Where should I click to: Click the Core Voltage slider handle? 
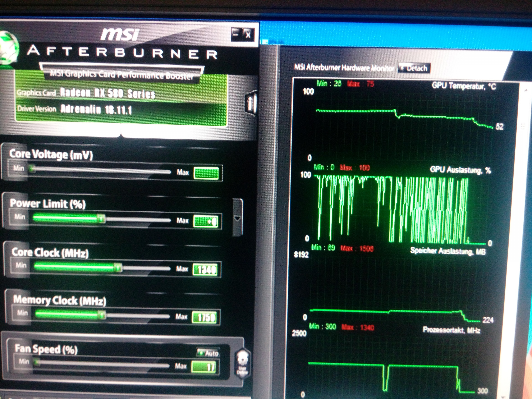point(31,169)
